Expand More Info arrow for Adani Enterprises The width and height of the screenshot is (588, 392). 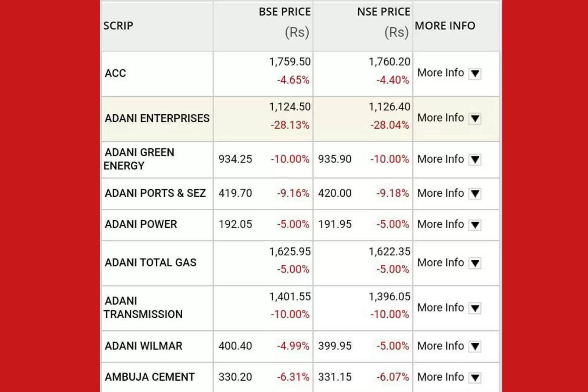coord(475,118)
